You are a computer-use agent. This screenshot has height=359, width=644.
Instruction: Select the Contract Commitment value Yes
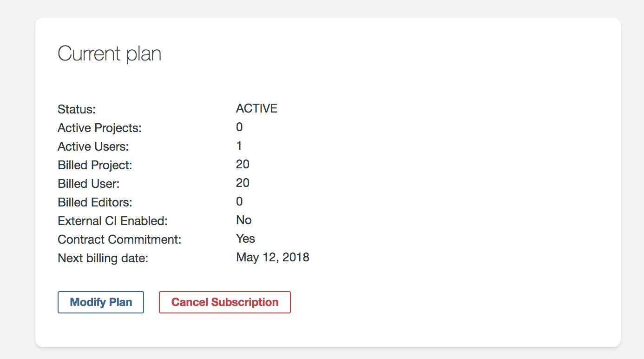[245, 239]
